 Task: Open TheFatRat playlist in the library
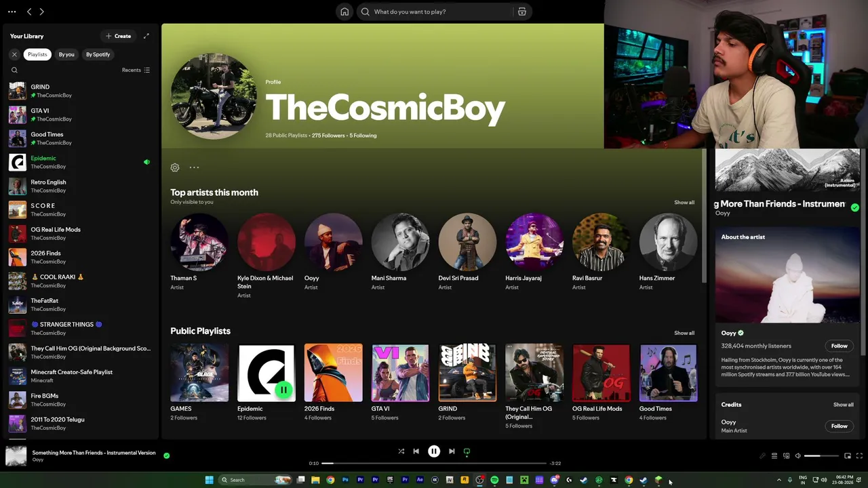(x=80, y=304)
